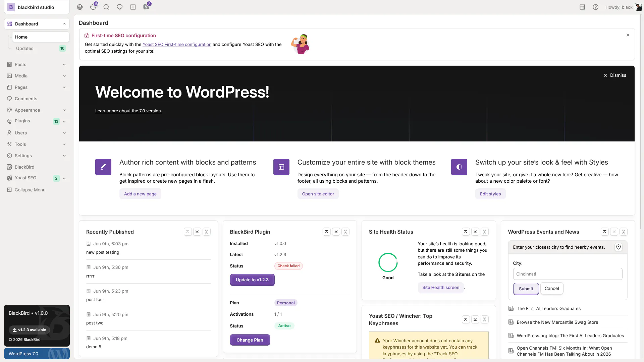Screen dimensions: 644x362
Task: Open the updates icon showing badge 16
Action: (94, 7)
